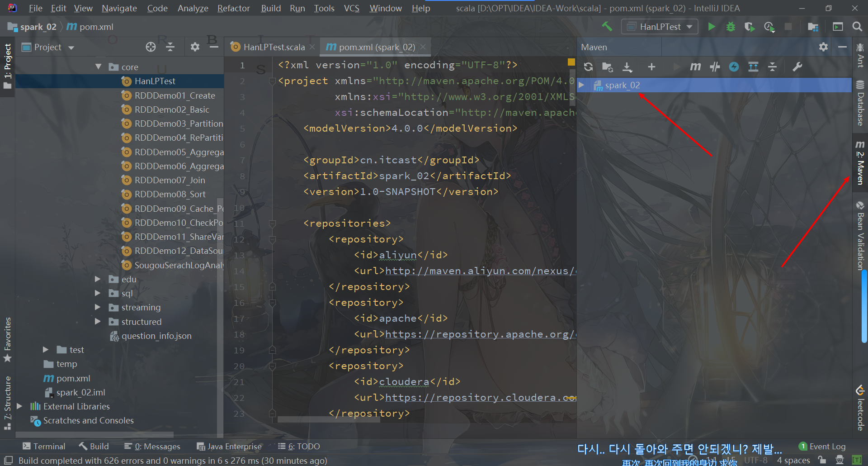Image resolution: width=868 pixels, height=466 pixels.
Task: Open the 6: TODO tool window
Action: 299,446
